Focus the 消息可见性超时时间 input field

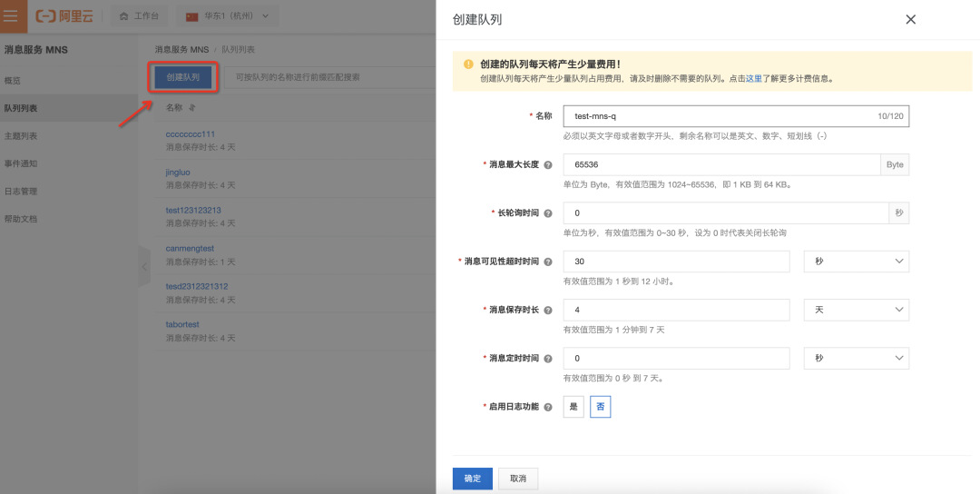click(x=676, y=262)
